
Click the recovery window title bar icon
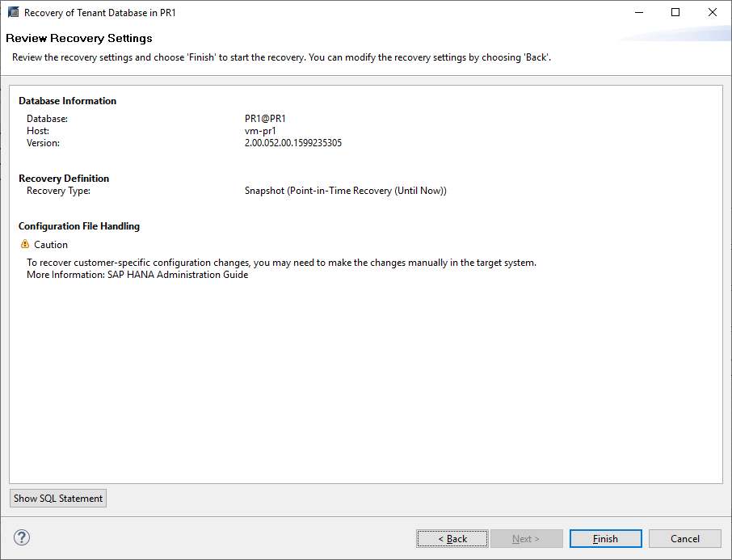click(14, 13)
